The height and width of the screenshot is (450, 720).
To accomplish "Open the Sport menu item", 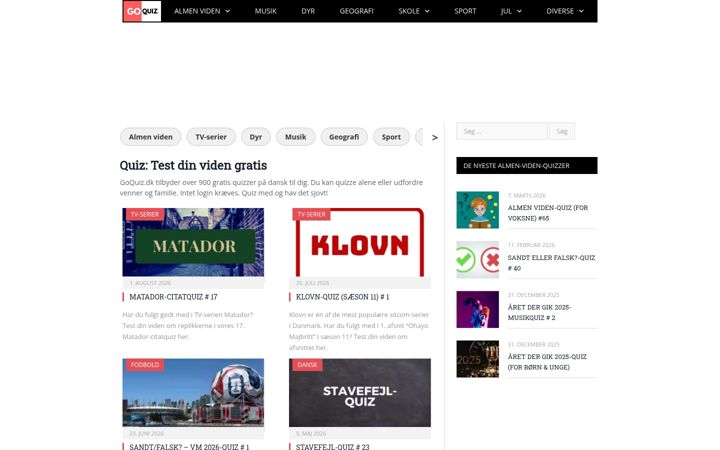I will point(465,11).
